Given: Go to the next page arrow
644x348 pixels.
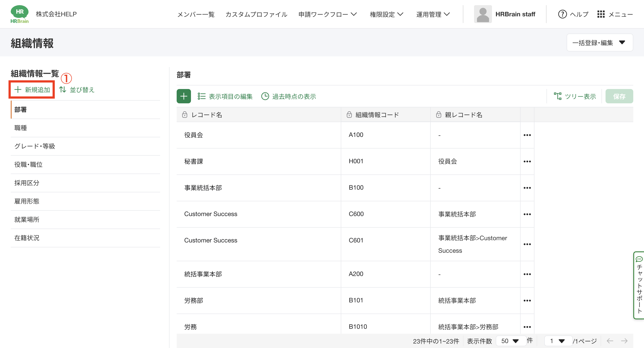Looking at the screenshot, I should coord(625,341).
